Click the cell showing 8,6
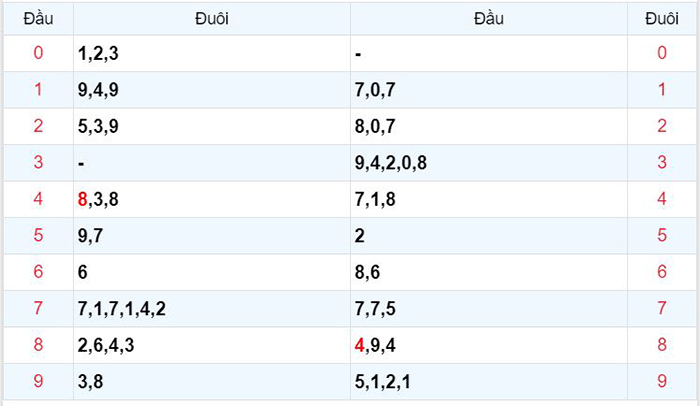Viewport: 700px width, 406px height. click(489, 272)
